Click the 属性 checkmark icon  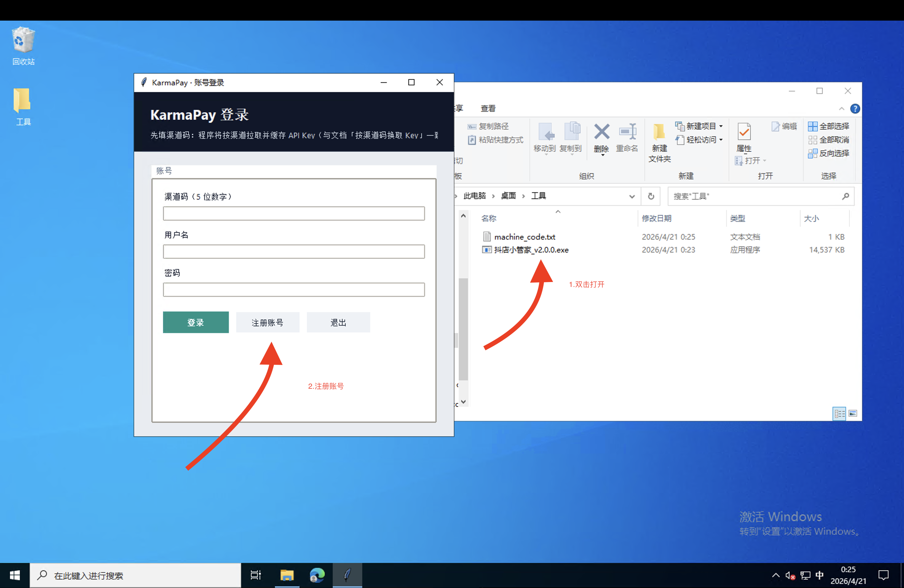[x=744, y=132]
